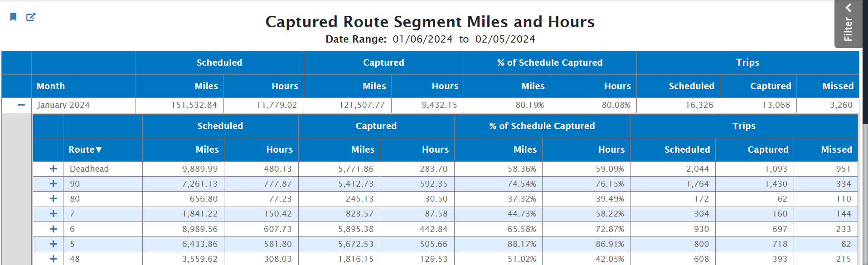868x265 pixels.
Task: Click the top % of Schedule Captured header
Action: tap(550, 63)
